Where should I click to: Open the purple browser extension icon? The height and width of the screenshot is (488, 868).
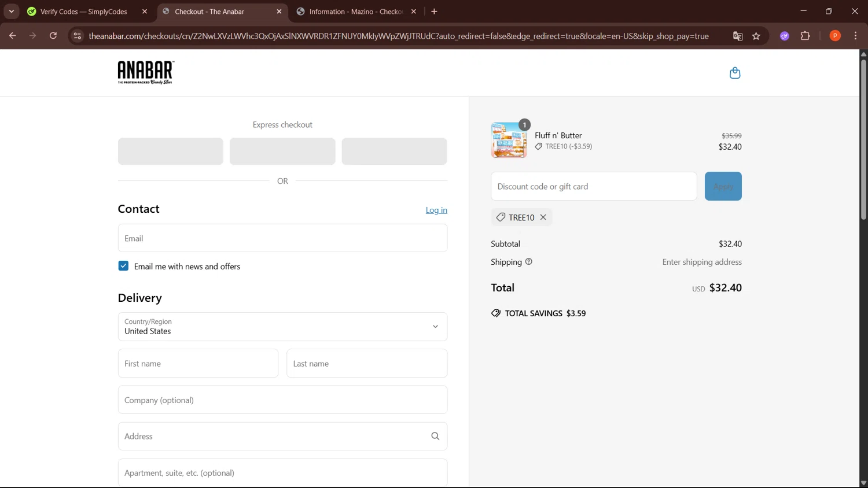(x=785, y=36)
